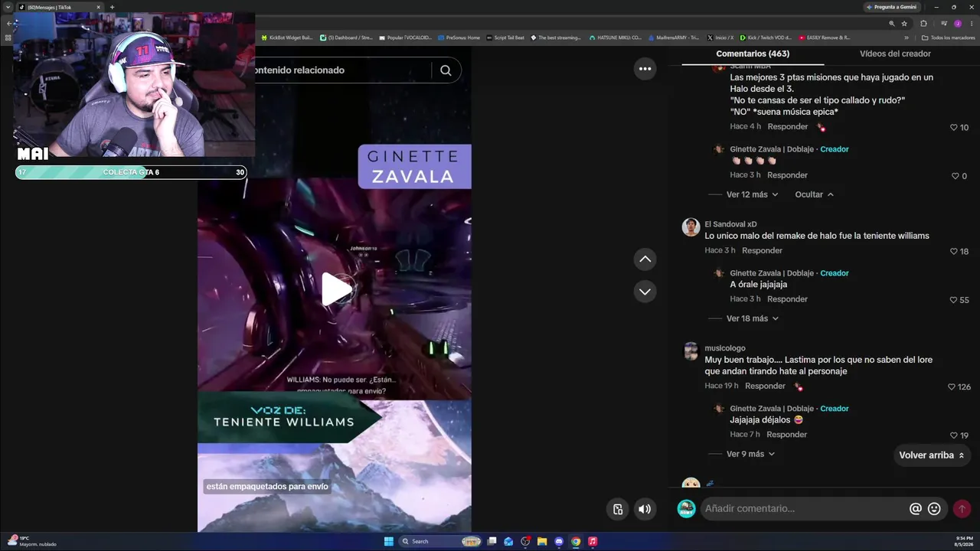Click the captions/transcript icon beside volume

coord(618,509)
